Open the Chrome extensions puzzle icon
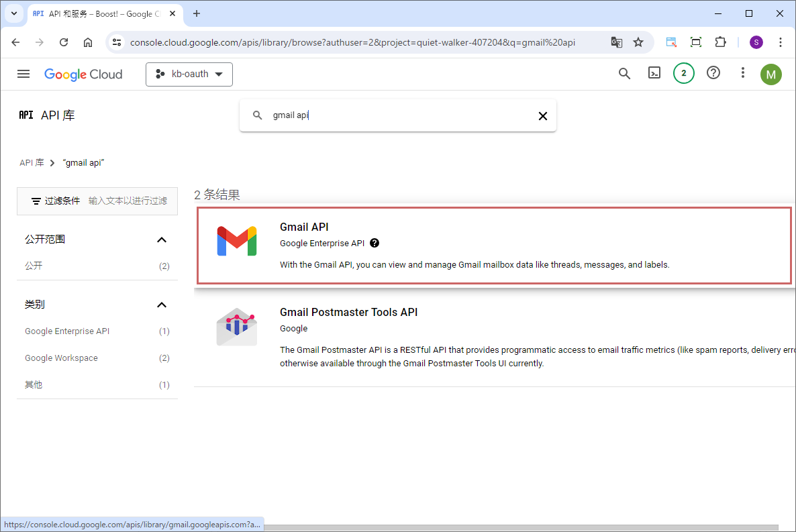 720,42
